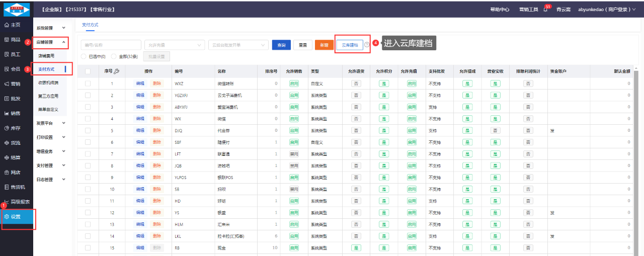This screenshot has width=644, height=256.
Task: Click 编辑 for row 4 微信
Action: (x=140, y=119)
